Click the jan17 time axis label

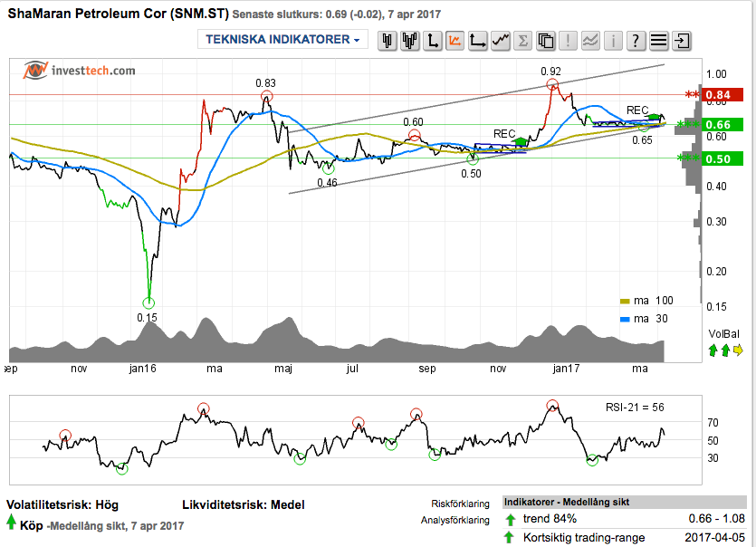point(566,369)
